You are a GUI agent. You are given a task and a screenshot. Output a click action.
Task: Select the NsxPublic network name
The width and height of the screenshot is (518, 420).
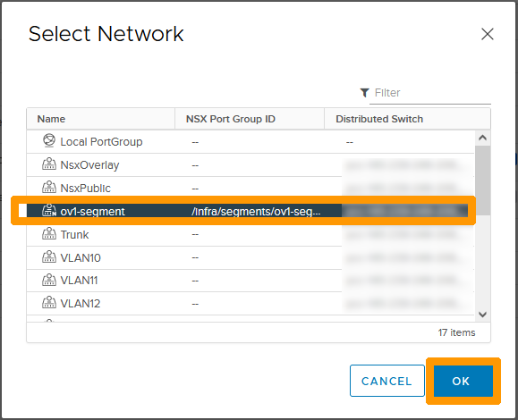pyautogui.click(x=86, y=188)
